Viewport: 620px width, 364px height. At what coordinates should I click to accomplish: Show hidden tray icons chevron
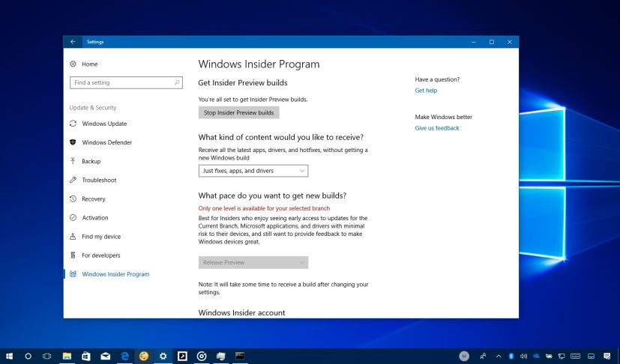(x=499, y=356)
